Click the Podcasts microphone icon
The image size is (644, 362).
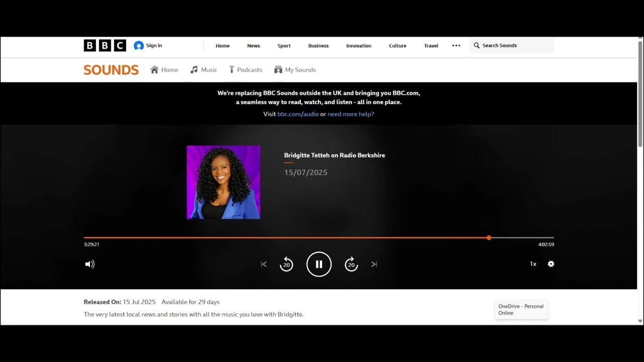[231, 70]
